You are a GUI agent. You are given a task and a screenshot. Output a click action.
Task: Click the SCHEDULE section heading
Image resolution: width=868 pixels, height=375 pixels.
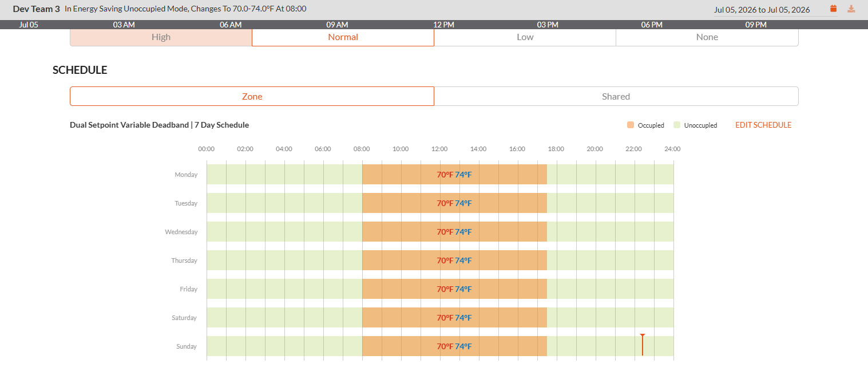pos(80,70)
